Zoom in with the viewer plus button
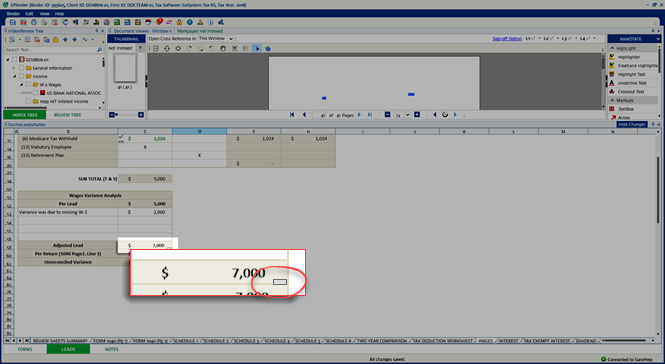The width and height of the screenshot is (665, 364). pos(417,115)
